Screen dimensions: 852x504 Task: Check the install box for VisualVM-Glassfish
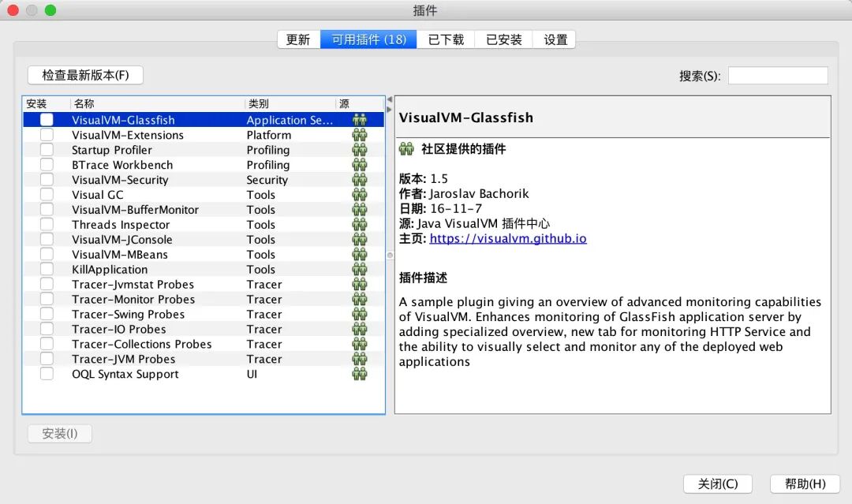[47, 120]
